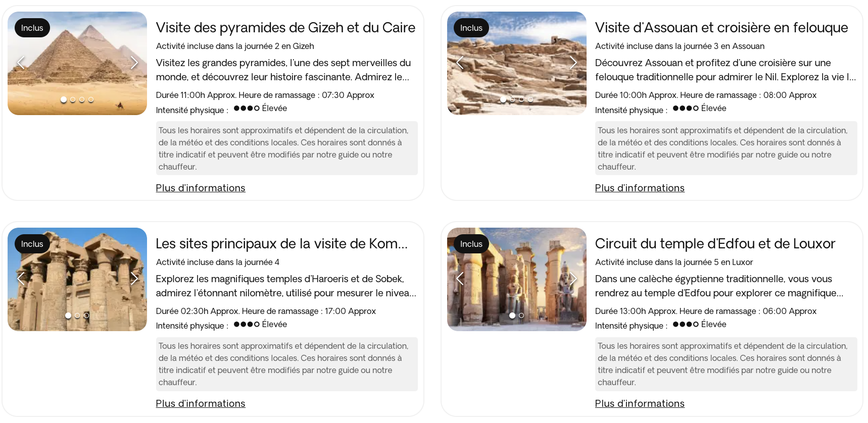Screen dimensions: 868x423
Task: Show previous photo of Kom Ombo temple
Action: 21,279
